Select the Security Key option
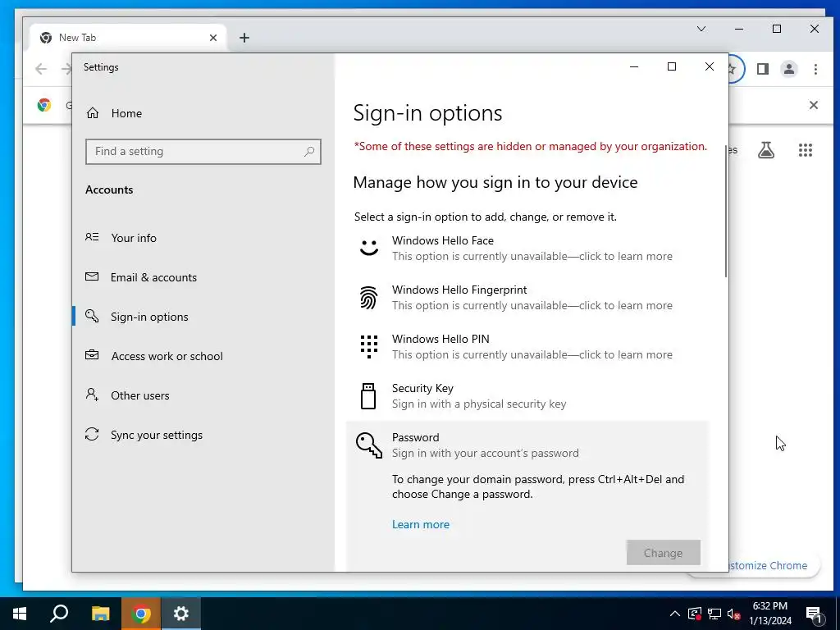The width and height of the screenshot is (840, 630). [x=527, y=396]
